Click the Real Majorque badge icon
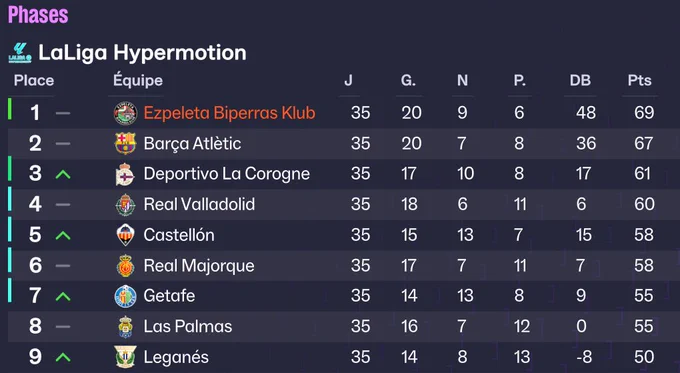 pos(125,265)
